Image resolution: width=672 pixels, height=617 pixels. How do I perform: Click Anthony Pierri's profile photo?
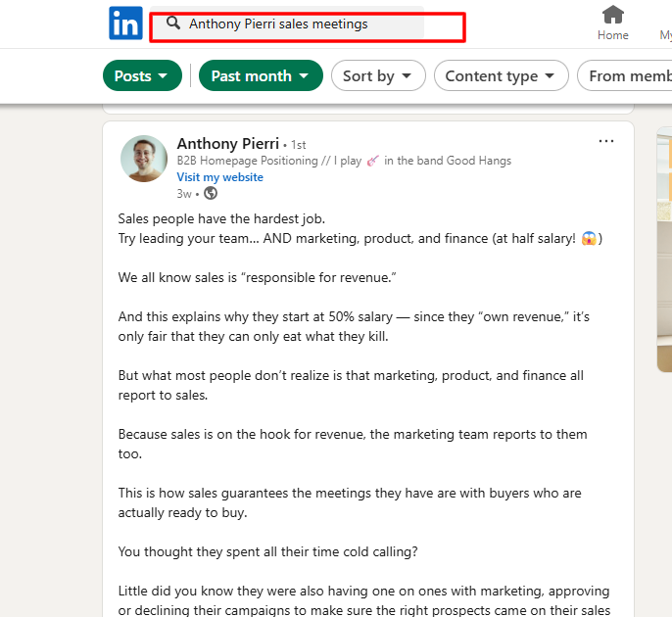[144, 159]
